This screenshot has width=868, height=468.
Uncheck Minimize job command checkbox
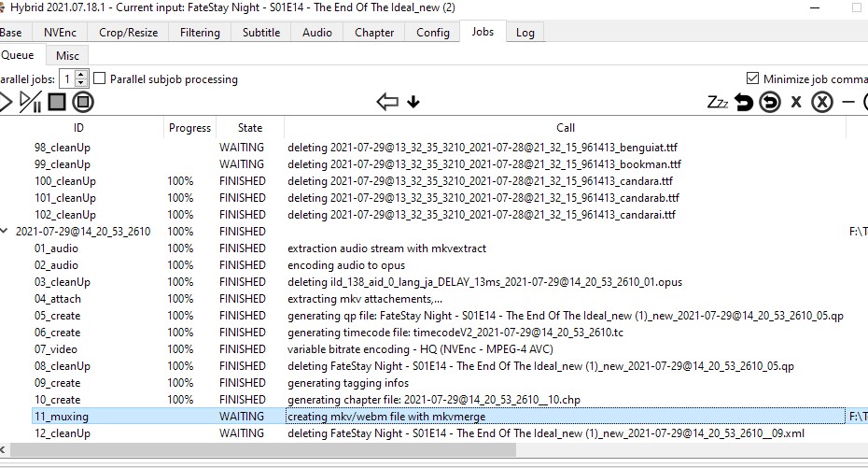(x=752, y=79)
